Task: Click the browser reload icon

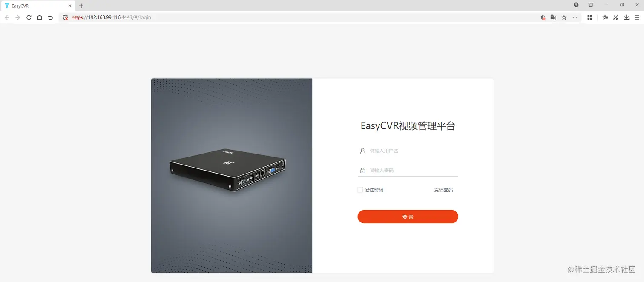Action: 29,17
